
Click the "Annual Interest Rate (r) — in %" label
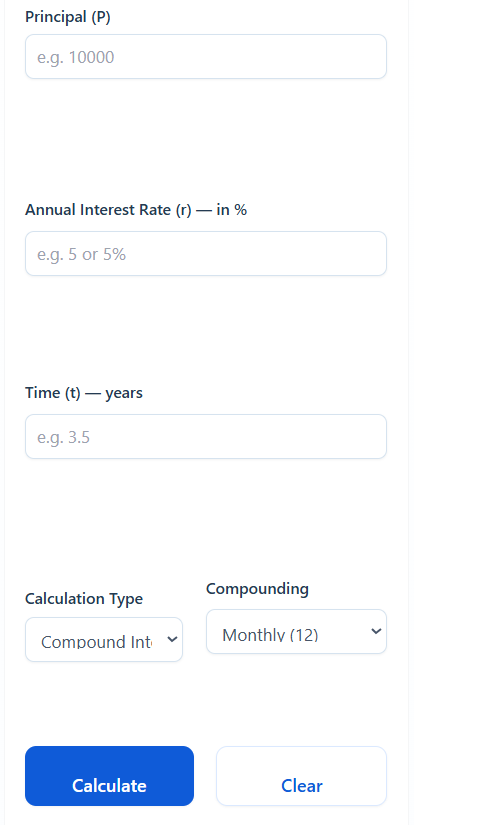136,210
